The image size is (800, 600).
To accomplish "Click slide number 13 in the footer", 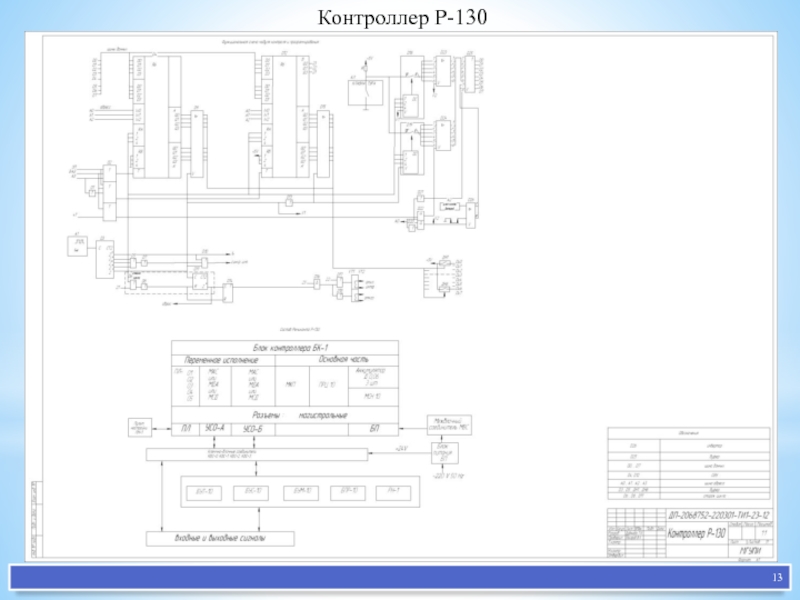I will 777,577.
